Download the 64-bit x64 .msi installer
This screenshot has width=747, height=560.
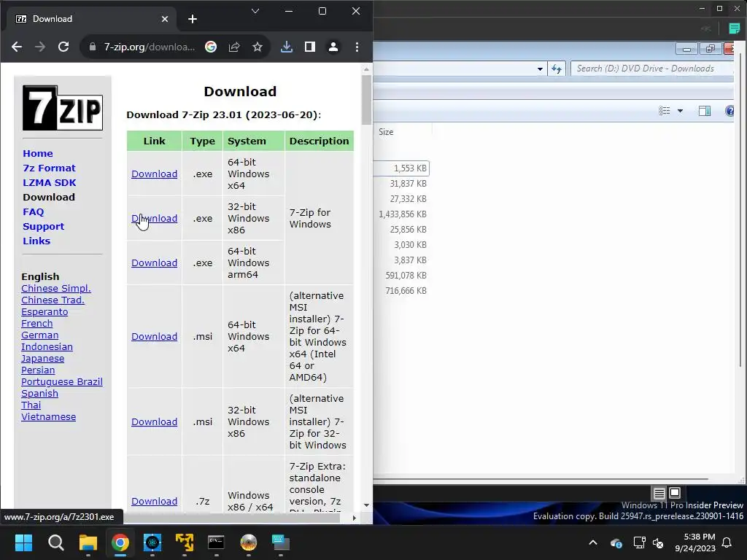click(x=155, y=337)
